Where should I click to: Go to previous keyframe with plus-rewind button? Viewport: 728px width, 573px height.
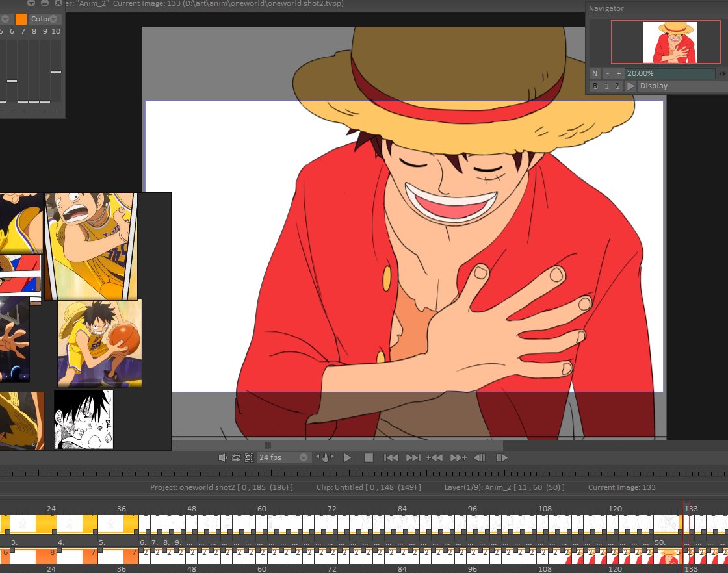coord(435,457)
